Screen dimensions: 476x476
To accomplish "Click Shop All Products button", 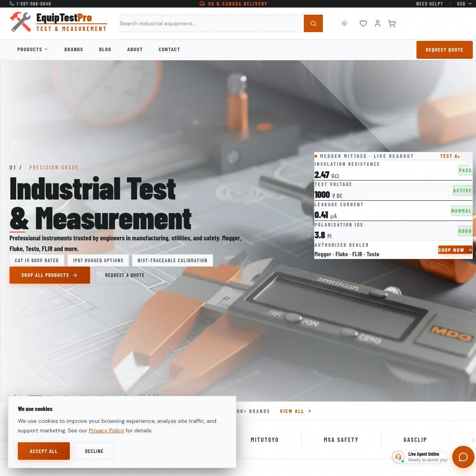I will 50,275.
